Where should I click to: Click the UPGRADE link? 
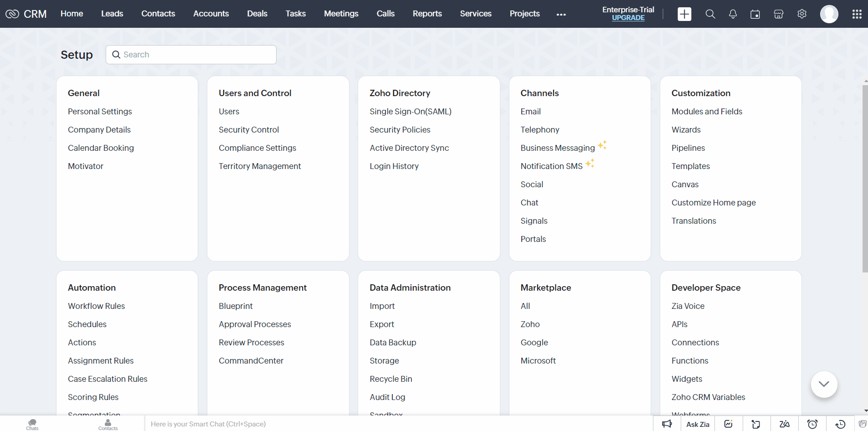(628, 18)
